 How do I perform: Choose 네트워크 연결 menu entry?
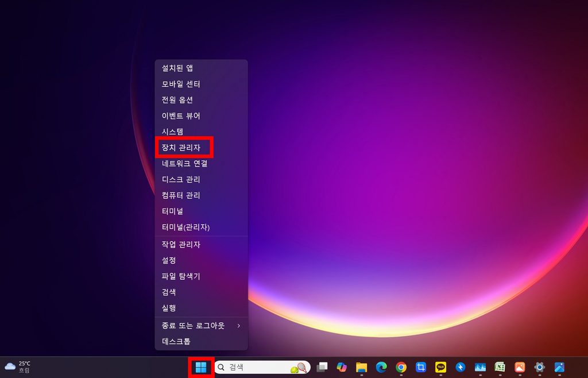pyautogui.click(x=202, y=164)
